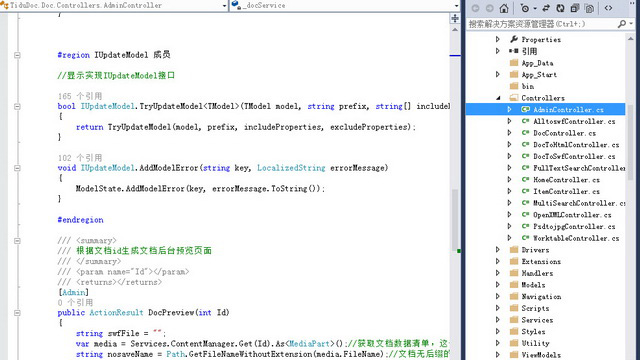640x360 pixels.
Task: Click the '165 个引用' reference link
Action: click(80, 96)
